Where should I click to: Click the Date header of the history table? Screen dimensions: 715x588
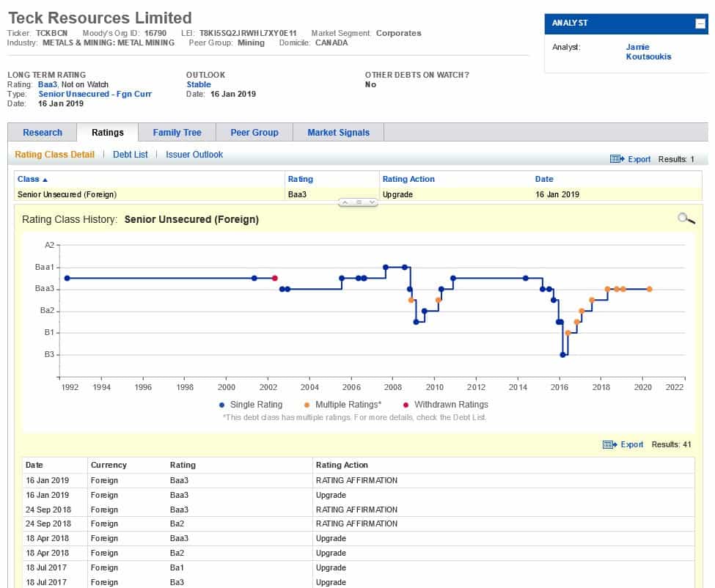pyautogui.click(x=34, y=465)
